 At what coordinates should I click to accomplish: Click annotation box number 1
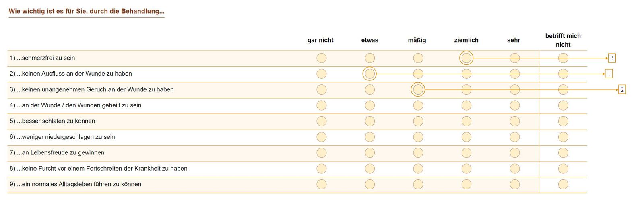(609, 74)
